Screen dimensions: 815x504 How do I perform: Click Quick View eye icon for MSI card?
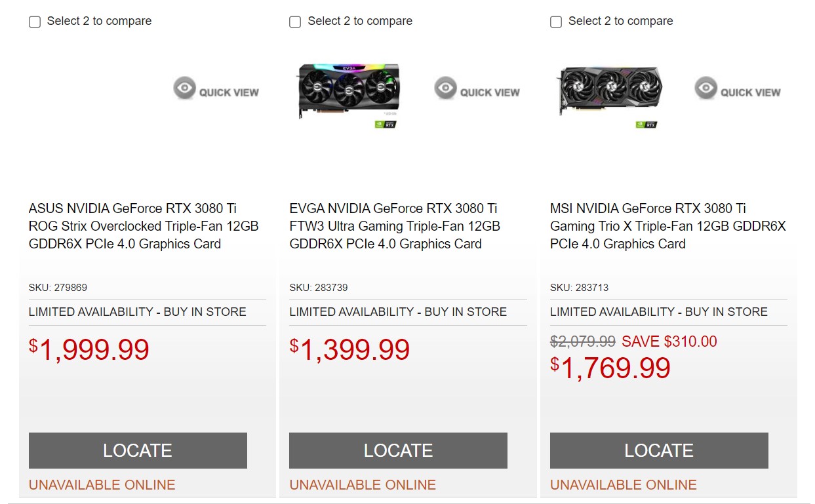[x=706, y=88]
